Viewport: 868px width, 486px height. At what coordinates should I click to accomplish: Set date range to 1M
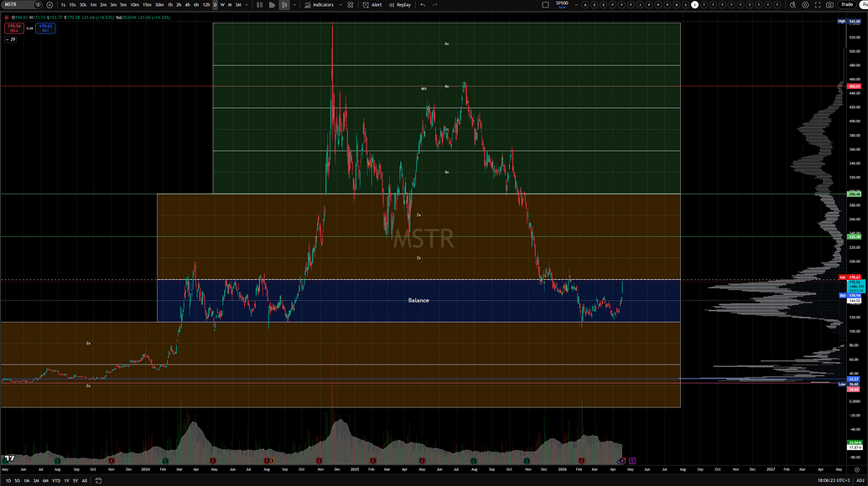(x=26, y=480)
